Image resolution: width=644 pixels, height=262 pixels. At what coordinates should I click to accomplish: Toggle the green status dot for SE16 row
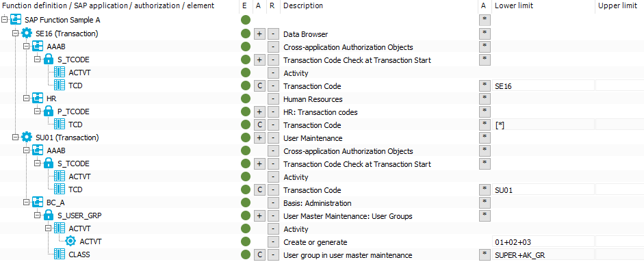(x=246, y=34)
